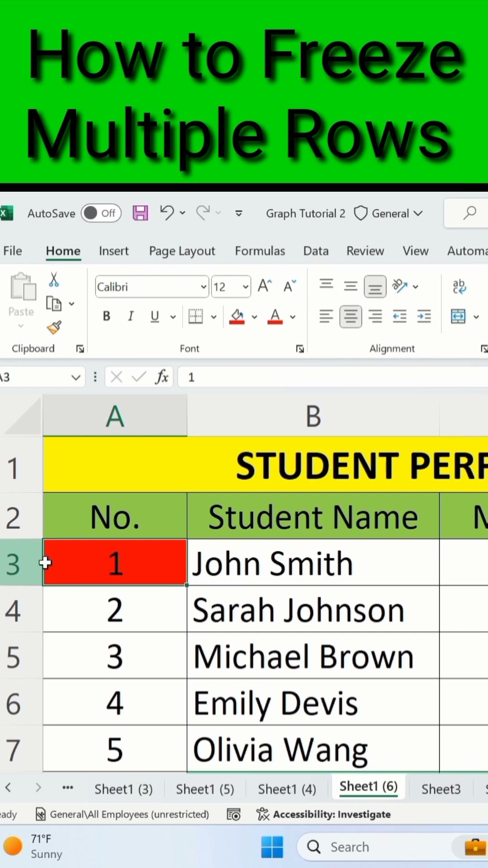
Task: Apply red Fill Color bucket
Action: point(237,316)
